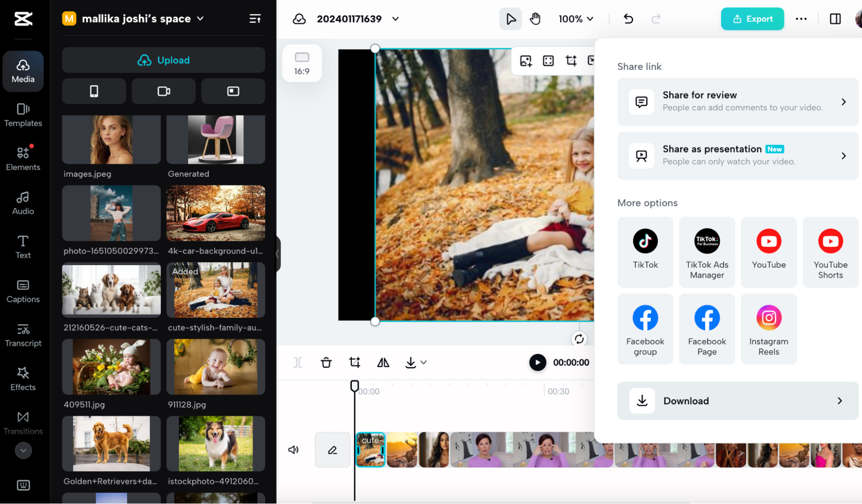The image size is (862, 504).
Task: Open the Elements sidebar panel
Action: tap(23, 158)
